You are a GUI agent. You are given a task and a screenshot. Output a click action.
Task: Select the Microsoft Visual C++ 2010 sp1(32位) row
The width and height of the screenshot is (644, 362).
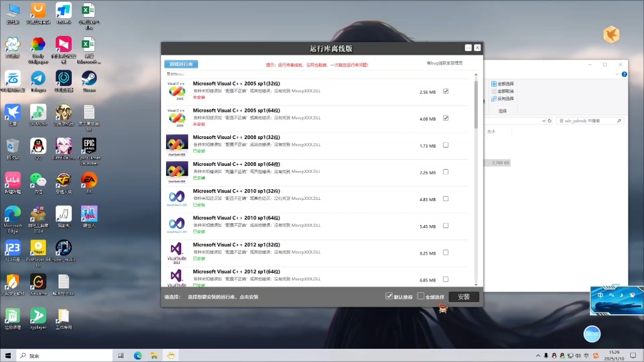(316, 199)
